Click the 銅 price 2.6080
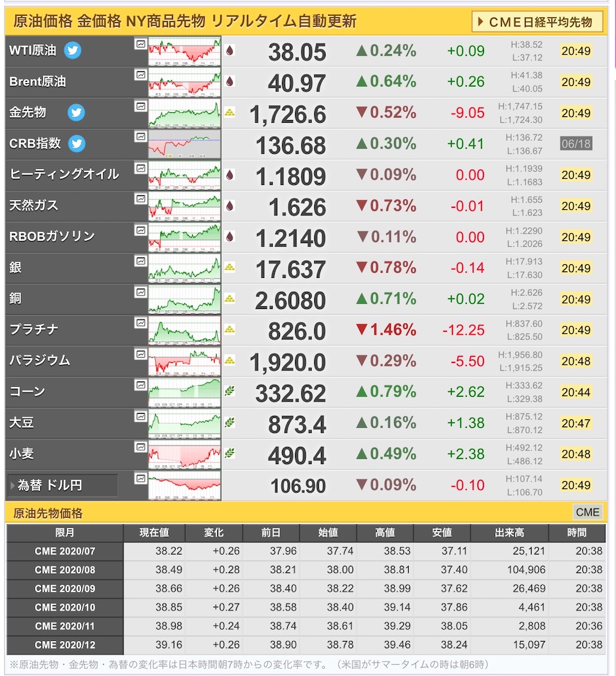Viewport: 616px width, 676px height. click(x=290, y=300)
